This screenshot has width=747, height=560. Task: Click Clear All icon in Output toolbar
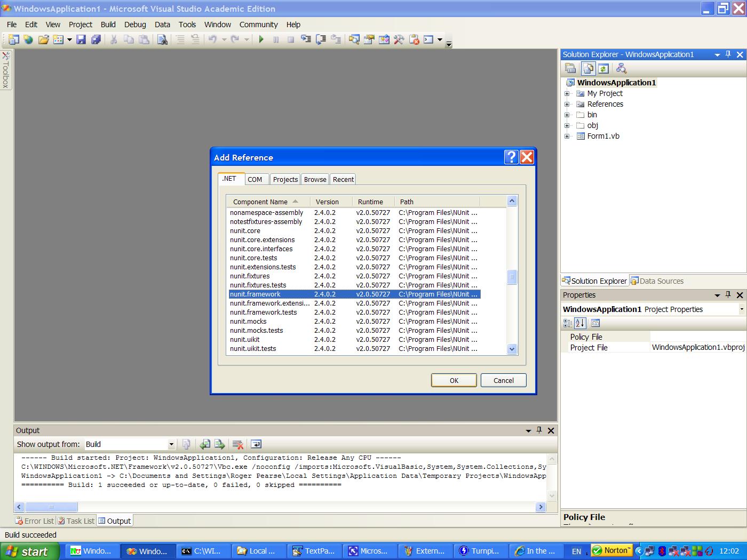(238, 444)
